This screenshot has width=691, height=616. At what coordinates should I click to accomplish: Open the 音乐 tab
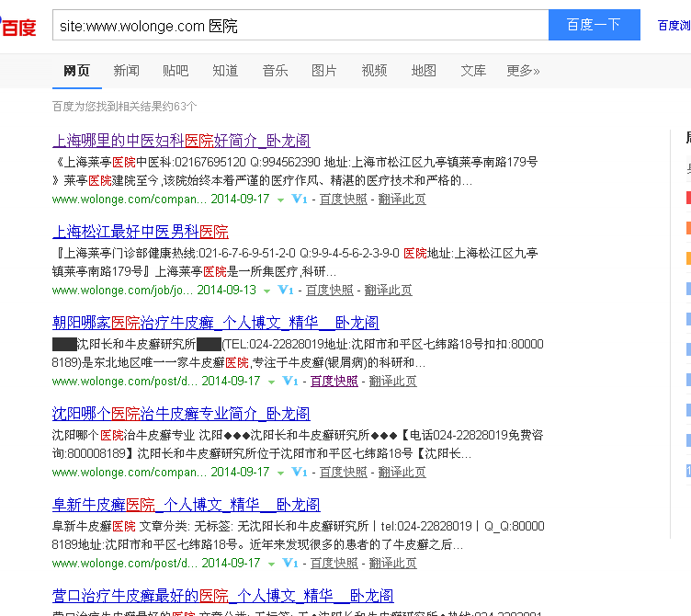point(275,71)
